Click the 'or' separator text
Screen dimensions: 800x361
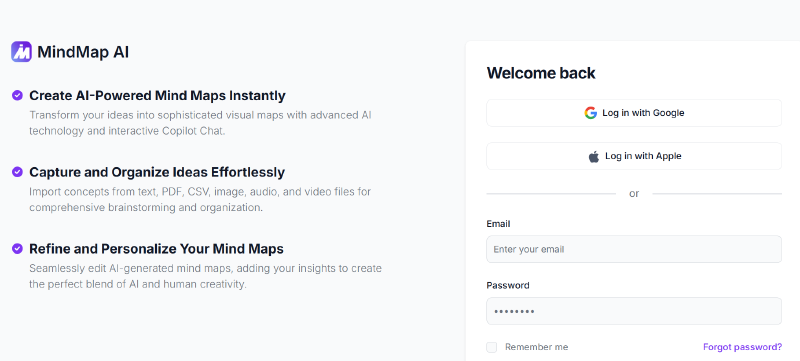tap(634, 194)
